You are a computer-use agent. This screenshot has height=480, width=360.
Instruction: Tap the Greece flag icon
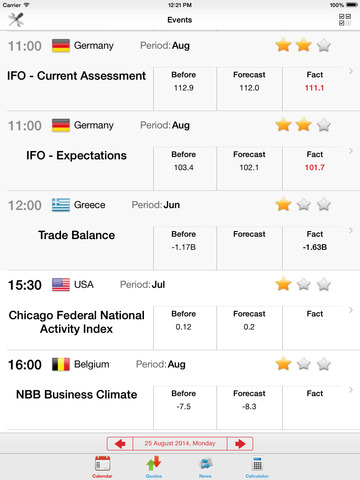point(61,205)
